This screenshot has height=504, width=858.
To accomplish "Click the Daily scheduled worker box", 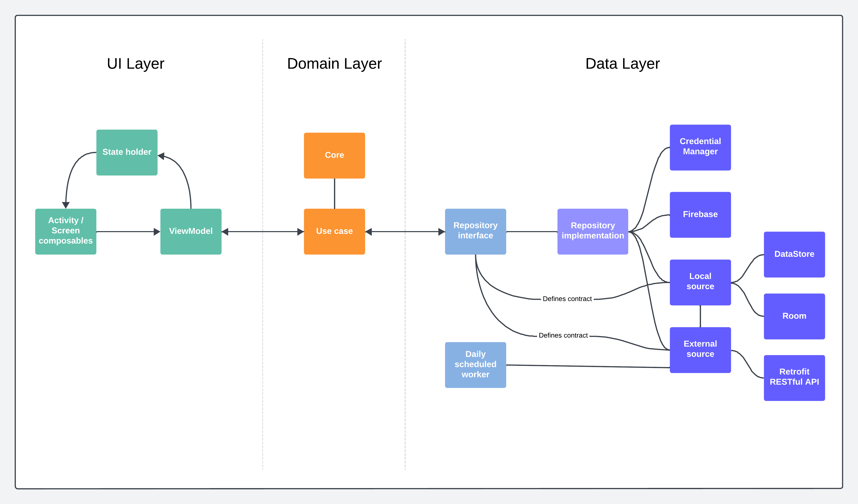I will pyautogui.click(x=475, y=364).
